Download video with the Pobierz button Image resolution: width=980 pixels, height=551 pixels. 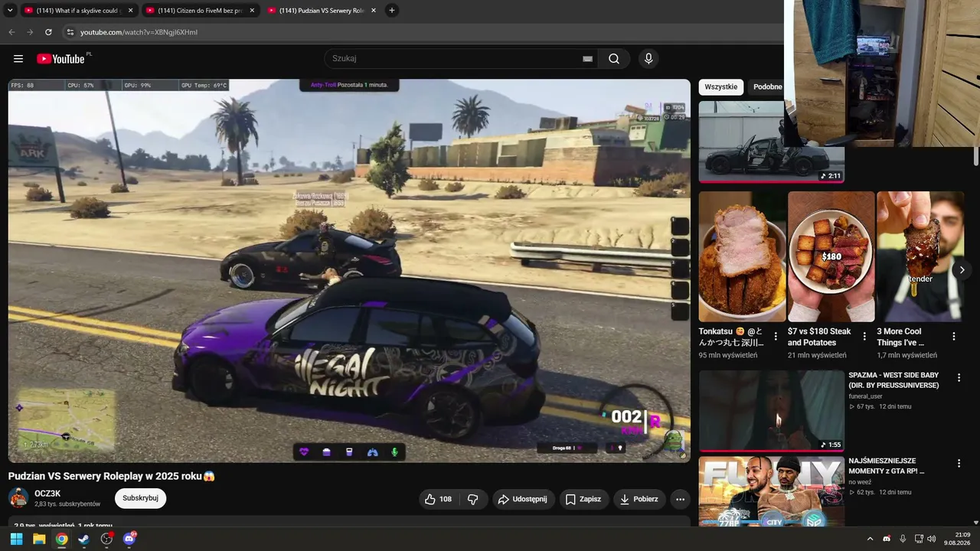[x=639, y=499]
